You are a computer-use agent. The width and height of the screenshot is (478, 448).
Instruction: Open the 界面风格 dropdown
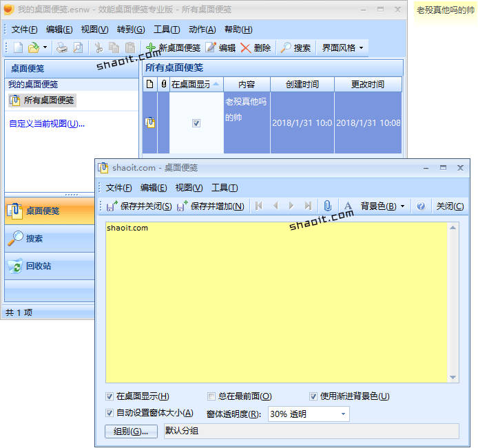tap(342, 47)
